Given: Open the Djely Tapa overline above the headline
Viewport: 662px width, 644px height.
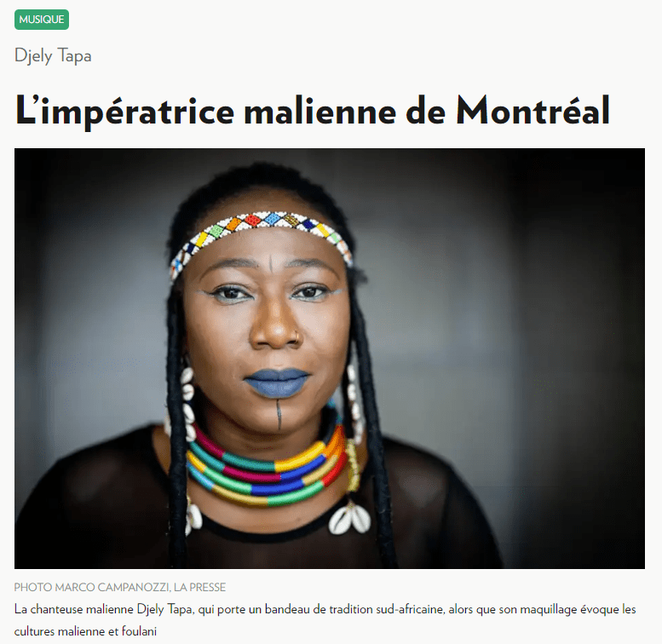Looking at the screenshot, I should (53, 56).
